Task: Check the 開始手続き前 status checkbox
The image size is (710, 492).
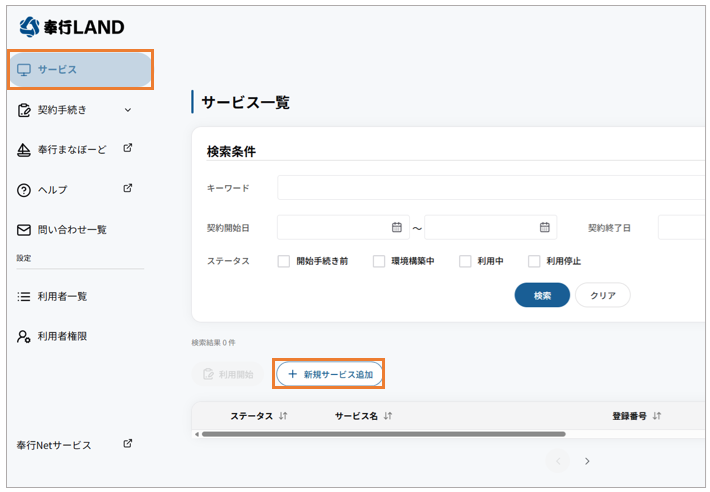Action: pyautogui.click(x=284, y=261)
